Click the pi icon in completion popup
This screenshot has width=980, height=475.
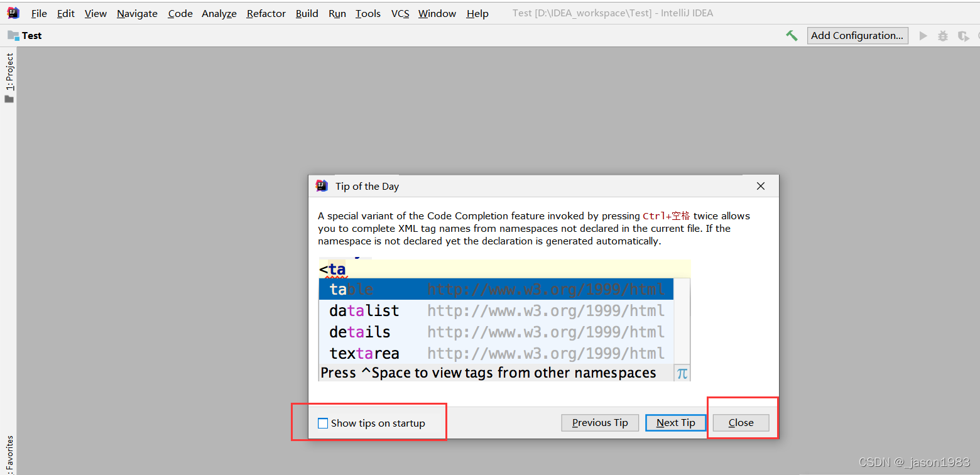tap(682, 373)
